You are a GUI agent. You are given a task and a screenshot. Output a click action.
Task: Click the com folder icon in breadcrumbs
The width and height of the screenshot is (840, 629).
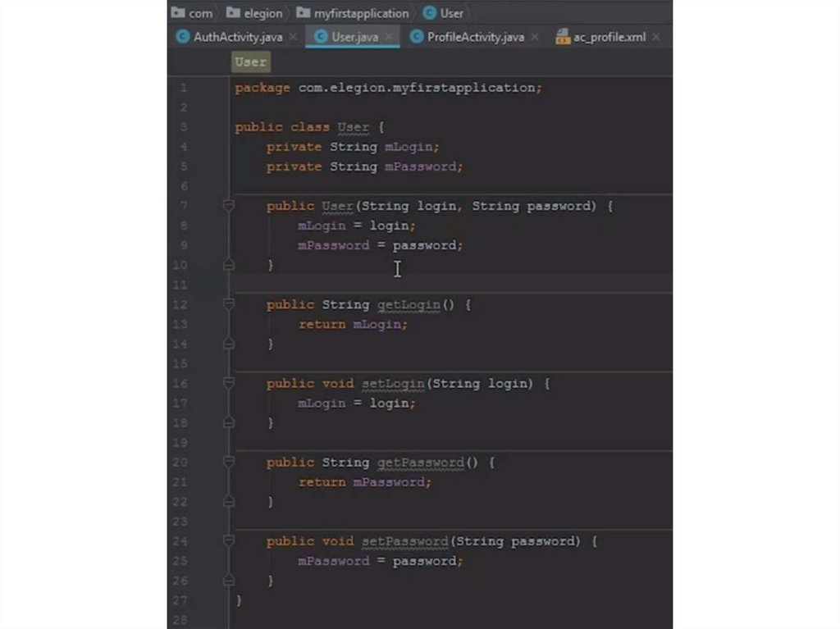[178, 12]
